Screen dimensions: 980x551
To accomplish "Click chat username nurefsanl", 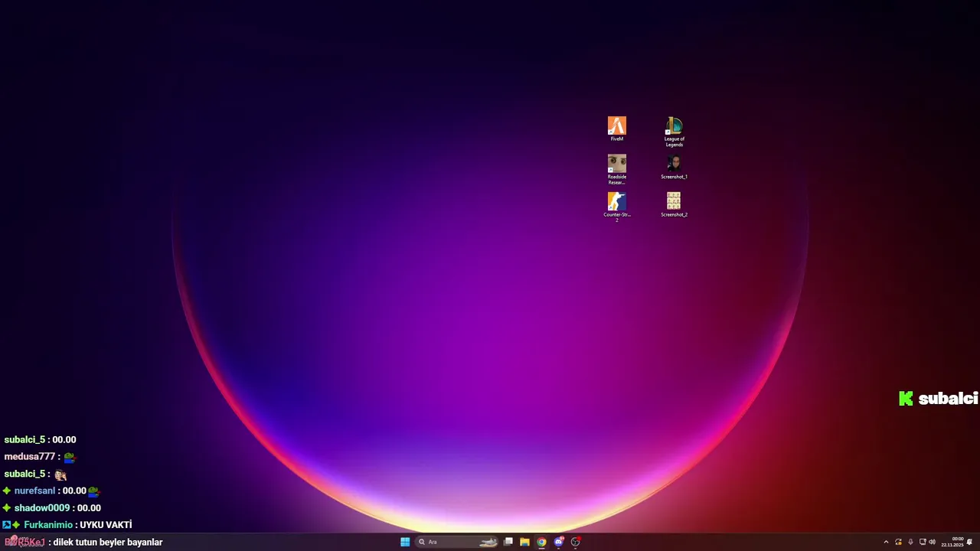I will (34, 491).
